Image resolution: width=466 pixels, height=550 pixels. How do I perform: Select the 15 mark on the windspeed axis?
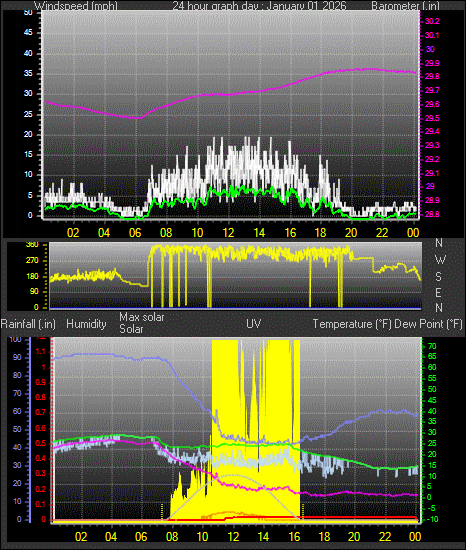(28, 155)
